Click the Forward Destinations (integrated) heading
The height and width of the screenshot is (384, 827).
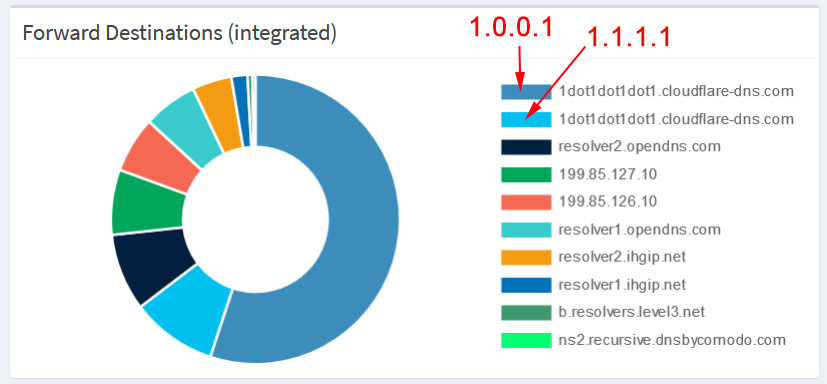pyautogui.click(x=179, y=33)
